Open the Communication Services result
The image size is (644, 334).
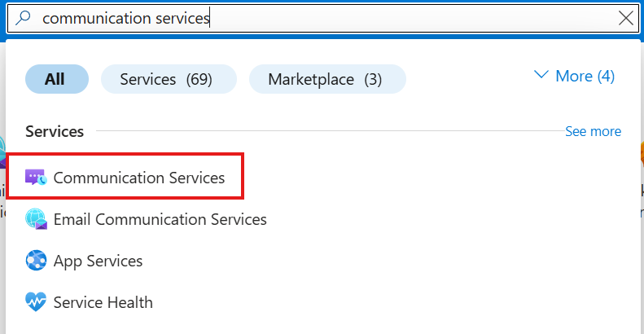[139, 178]
